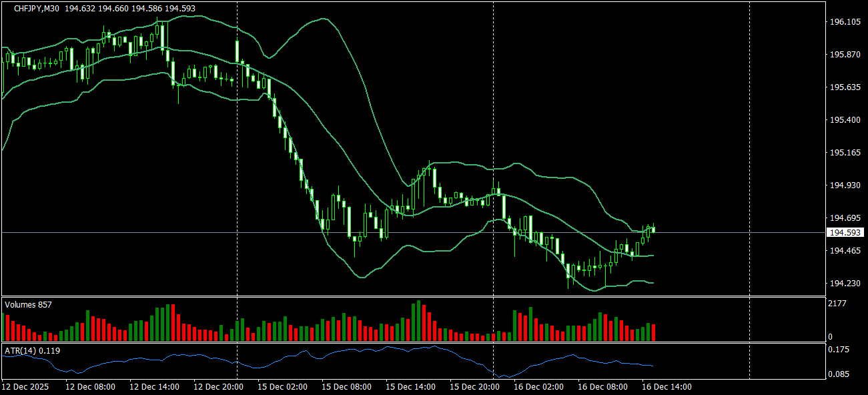The image size is (868, 395).
Task: Click the 194.695 price scale label
Action: [x=844, y=218]
